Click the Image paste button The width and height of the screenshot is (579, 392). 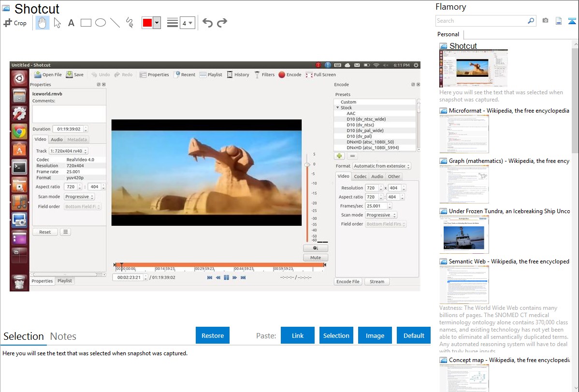[x=375, y=335]
